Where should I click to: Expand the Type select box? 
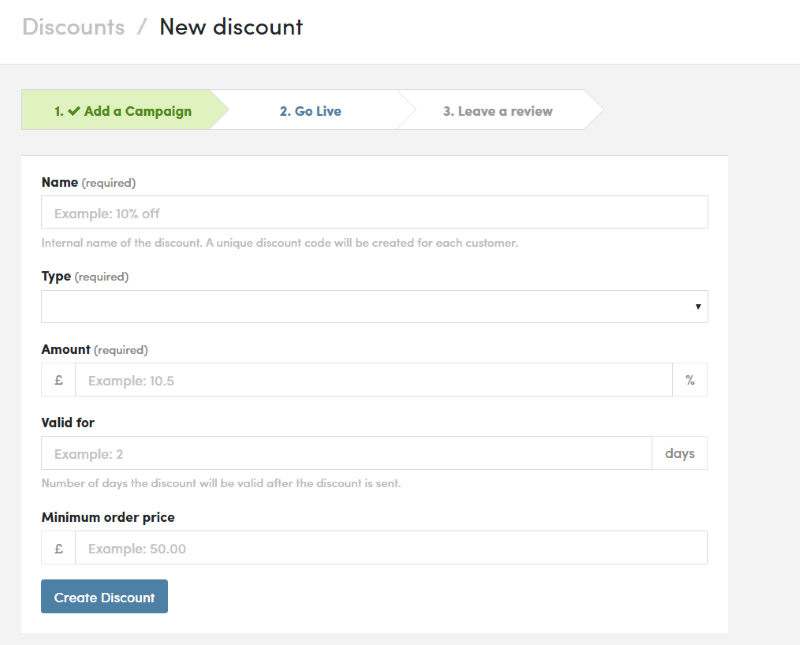point(374,307)
